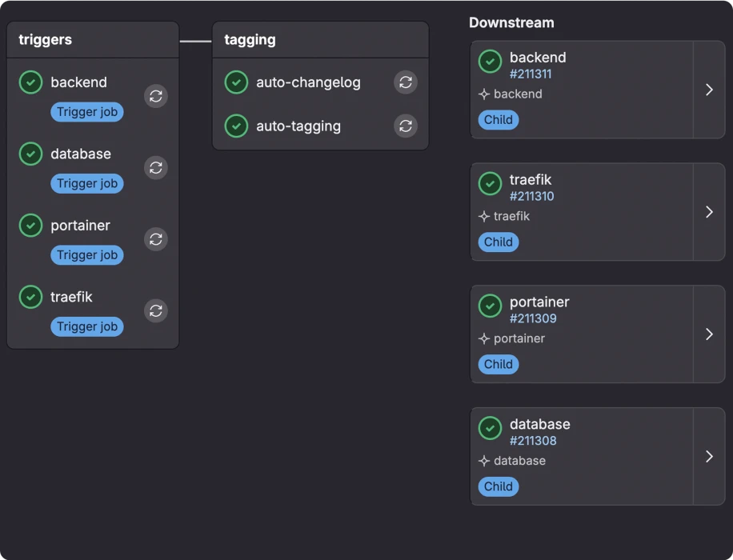Screen dimensions: 733x560
Task: Retry the portainer trigger job
Action: tap(156, 239)
